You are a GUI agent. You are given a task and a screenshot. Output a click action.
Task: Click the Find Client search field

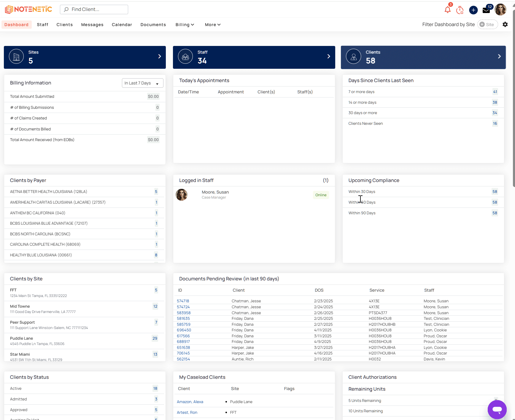coord(94,9)
